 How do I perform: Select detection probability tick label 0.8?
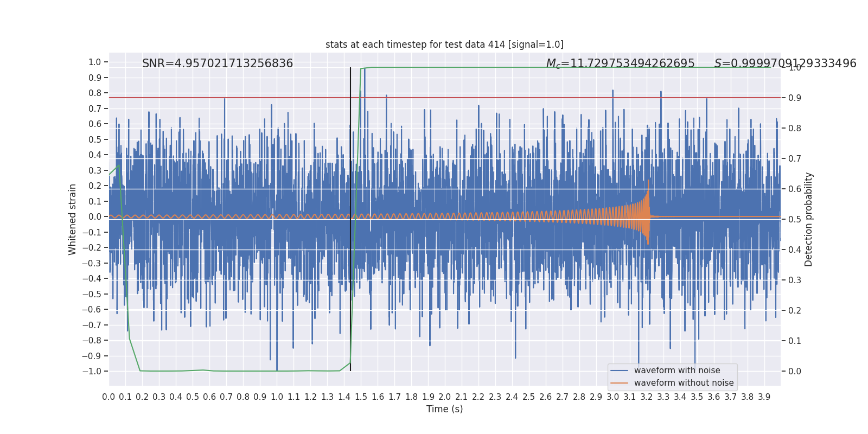click(795, 129)
